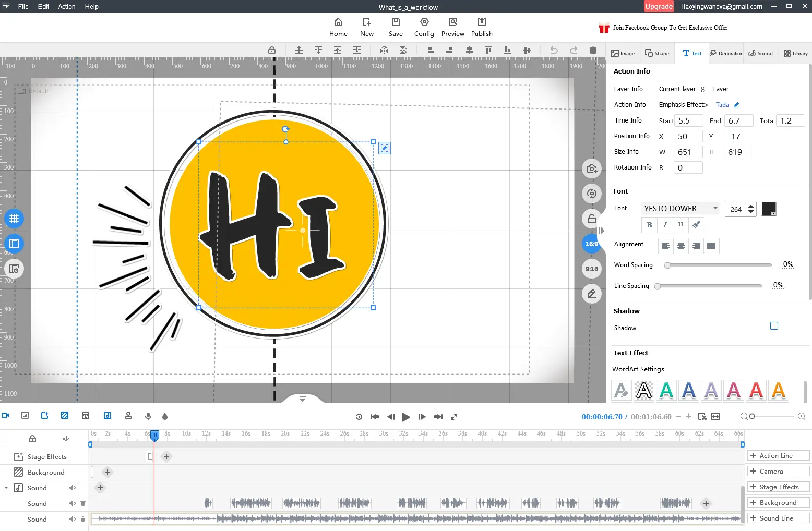812x531 pixels.
Task: Open the font color swatch dropdown
Action: pos(769,209)
